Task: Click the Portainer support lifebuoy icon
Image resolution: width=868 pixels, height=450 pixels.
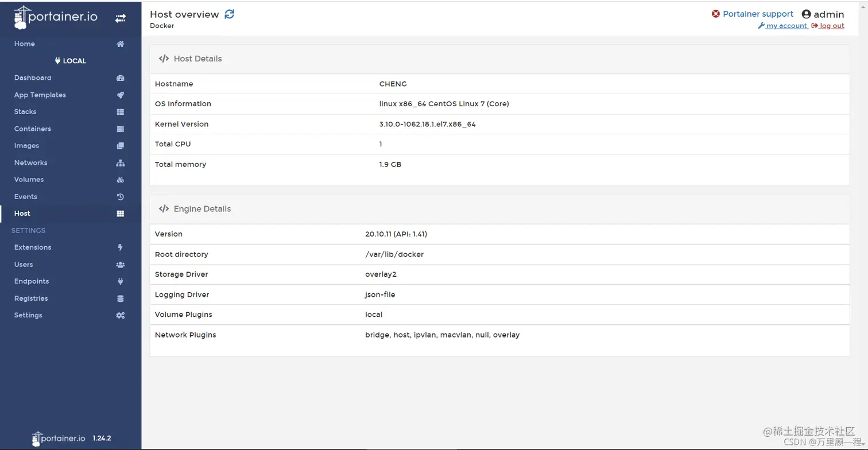Action: [716, 14]
